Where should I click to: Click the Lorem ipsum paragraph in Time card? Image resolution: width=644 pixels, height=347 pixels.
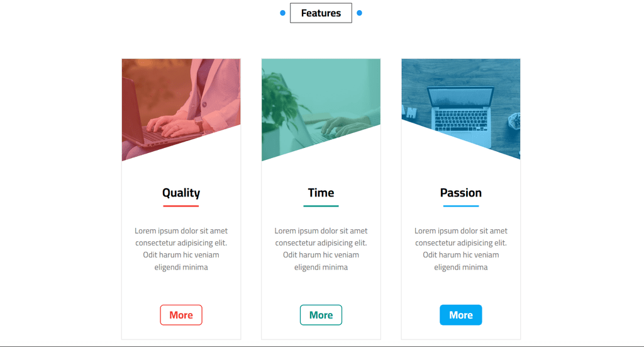(321, 249)
